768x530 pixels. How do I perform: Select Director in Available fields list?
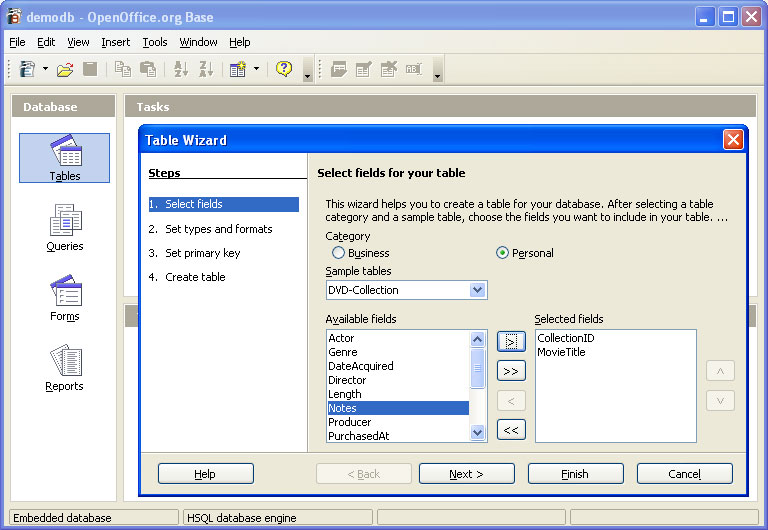tap(347, 380)
